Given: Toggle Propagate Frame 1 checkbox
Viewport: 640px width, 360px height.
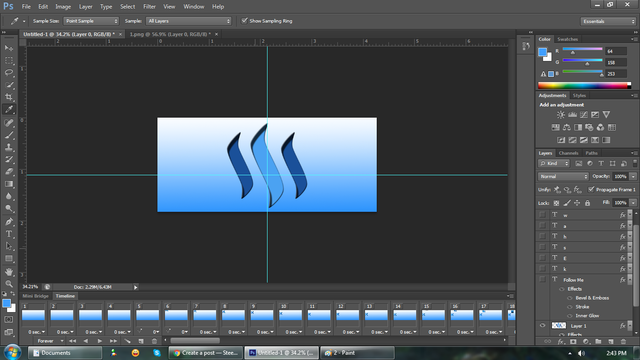Looking at the screenshot, I should tap(591, 189).
